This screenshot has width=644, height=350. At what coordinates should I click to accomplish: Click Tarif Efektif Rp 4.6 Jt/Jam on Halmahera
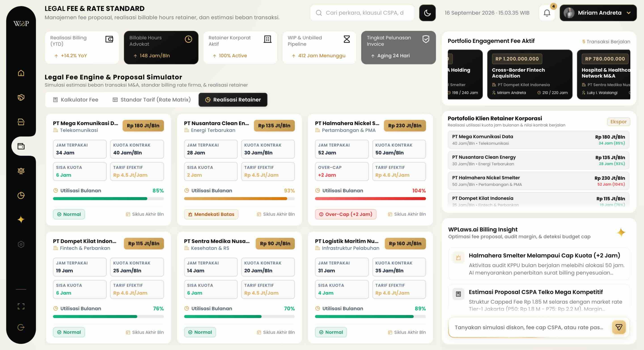(x=399, y=172)
